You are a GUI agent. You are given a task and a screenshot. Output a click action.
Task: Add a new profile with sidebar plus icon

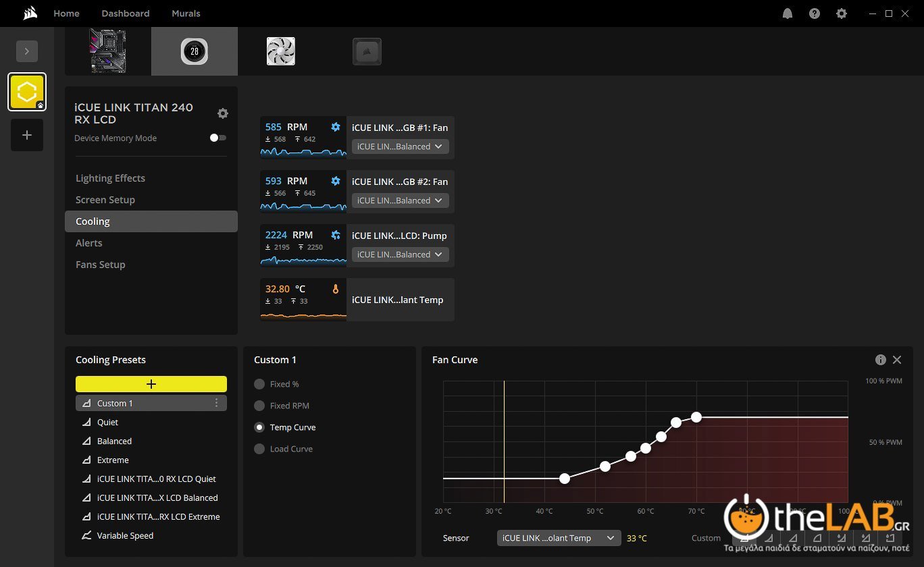click(x=27, y=135)
